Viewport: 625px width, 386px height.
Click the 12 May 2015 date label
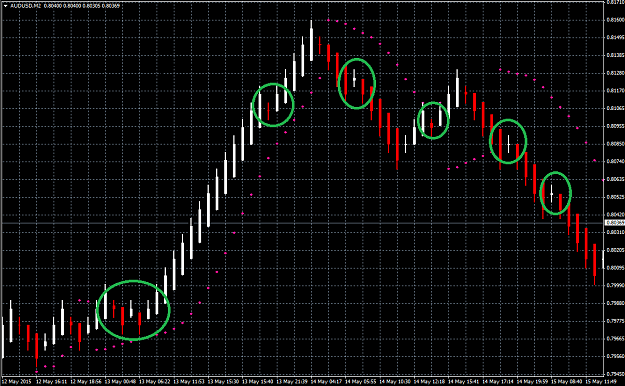point(16,382)
